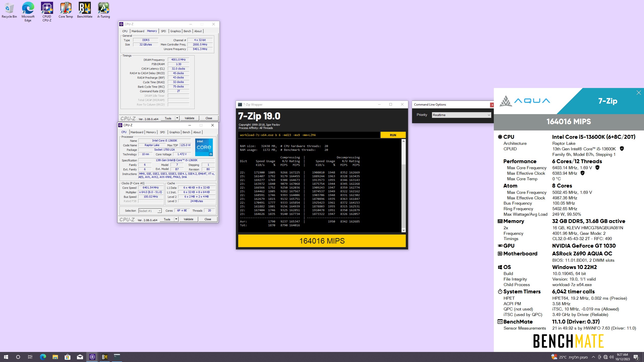Open the Mainboard tab in lower CPU-Z window

pyautogui.click(x=137, y=132)
